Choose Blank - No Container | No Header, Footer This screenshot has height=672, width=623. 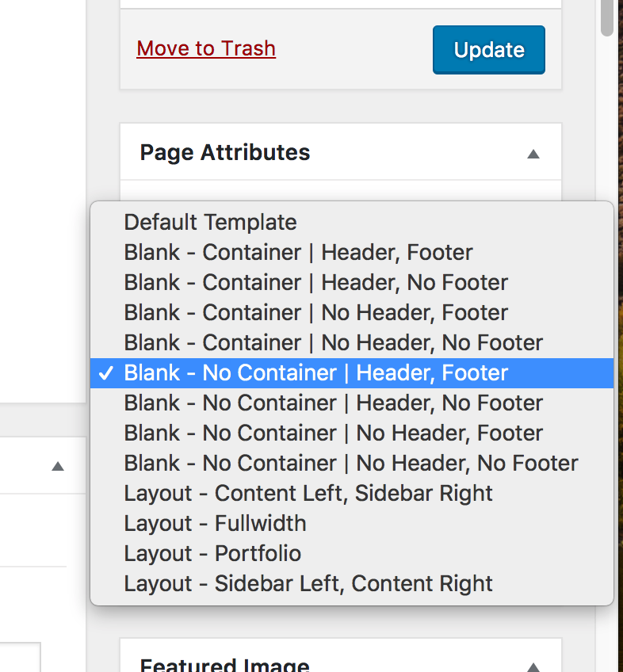point(333,433)
